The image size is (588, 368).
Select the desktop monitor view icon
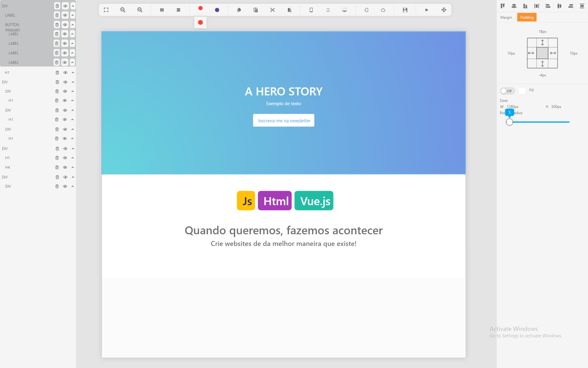[x=344, y=10]
